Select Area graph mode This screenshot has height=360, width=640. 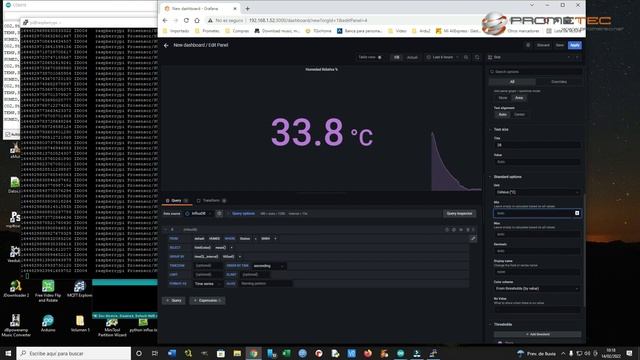pyautogui.click(x=519, y=98)
